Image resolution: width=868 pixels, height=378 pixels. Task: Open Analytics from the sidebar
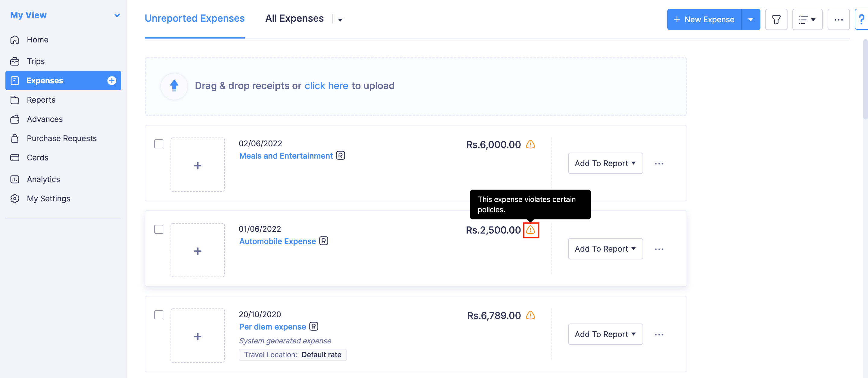(43, 179)
